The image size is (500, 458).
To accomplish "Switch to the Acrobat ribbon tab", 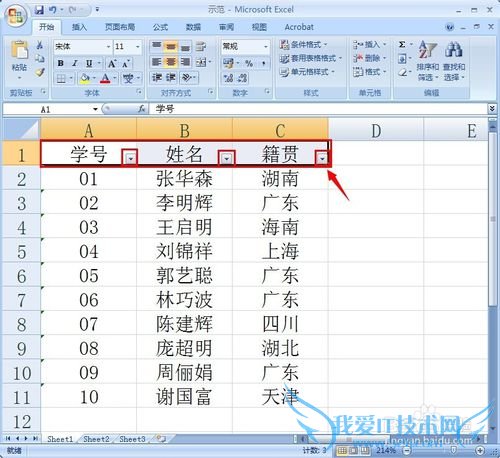I will pos(299,27).
